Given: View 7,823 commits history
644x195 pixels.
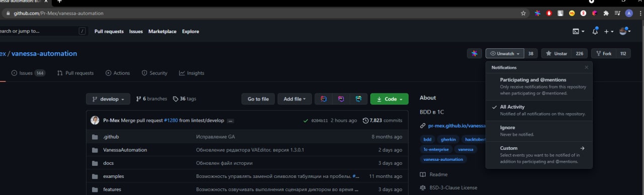Looking at the screenshot, I should click(x=382, y=121).
